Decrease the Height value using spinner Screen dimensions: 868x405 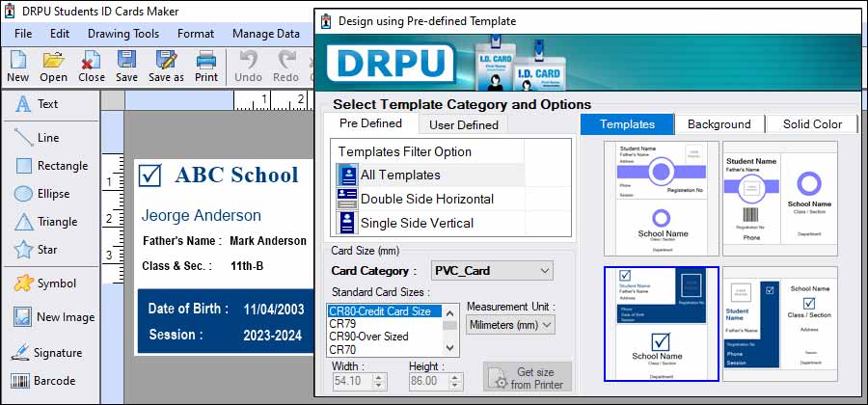click(x=455, y=385)
